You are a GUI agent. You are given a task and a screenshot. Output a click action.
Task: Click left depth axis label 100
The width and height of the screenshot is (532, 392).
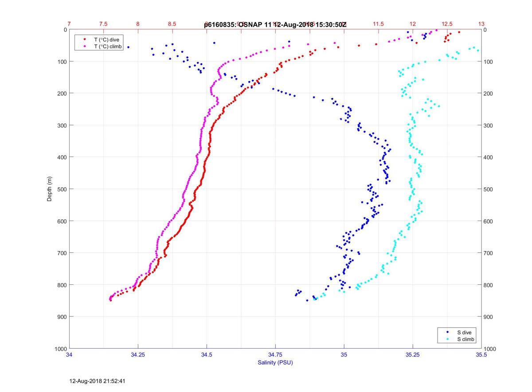pos(63,62)
